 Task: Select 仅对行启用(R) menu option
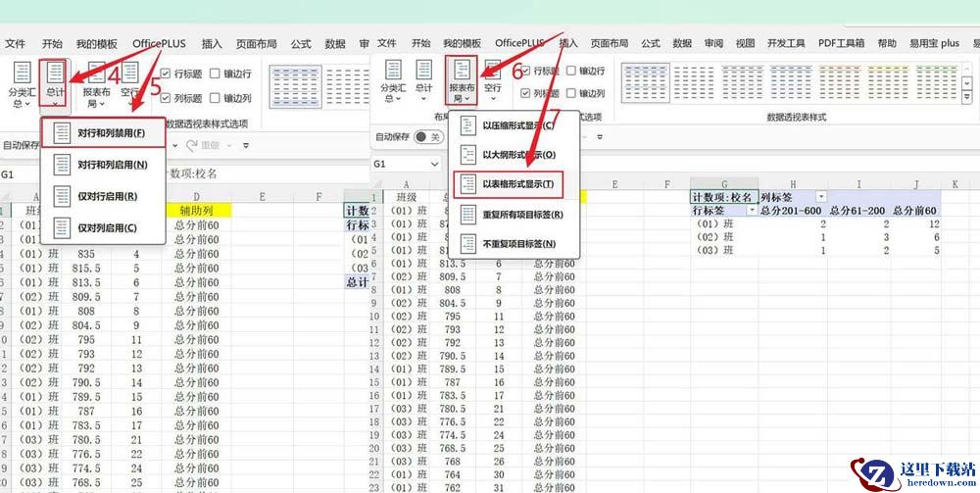[103, 196]
